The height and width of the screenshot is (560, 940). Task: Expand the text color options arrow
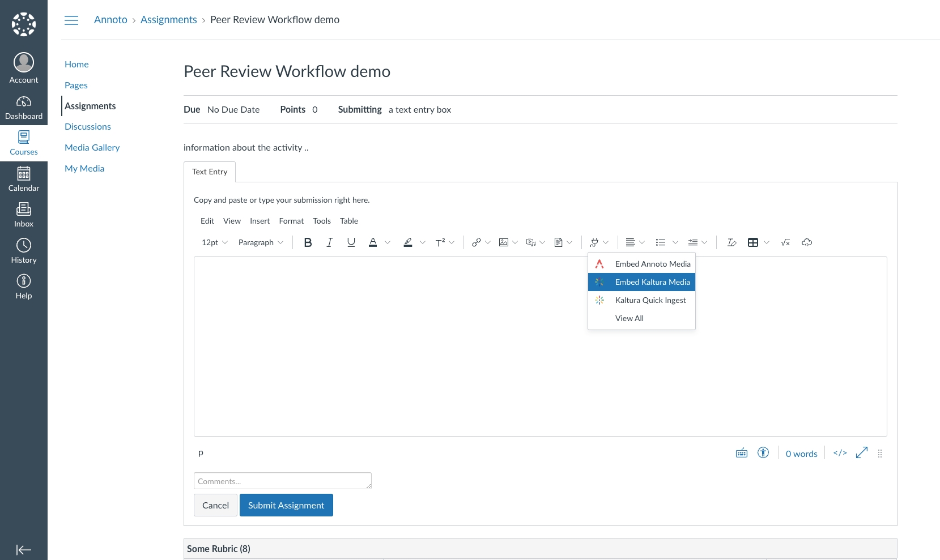tap(388, 242)
